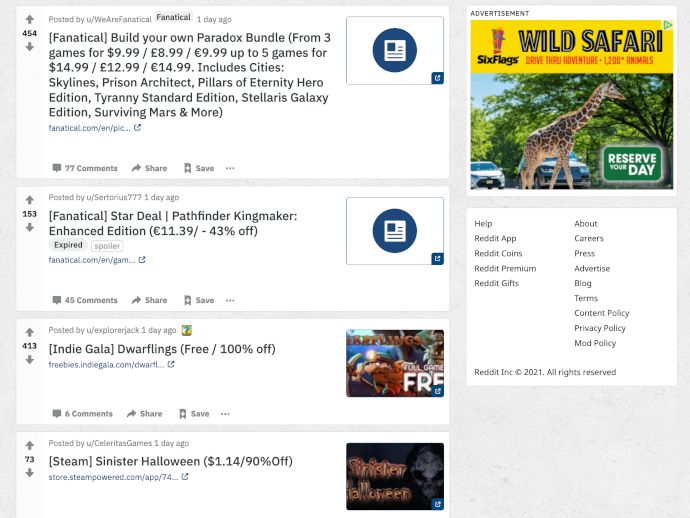Open the Dwarflings post title
This screenshot has width=690, height=518.
pyautogui.click(x=162, y=349)
